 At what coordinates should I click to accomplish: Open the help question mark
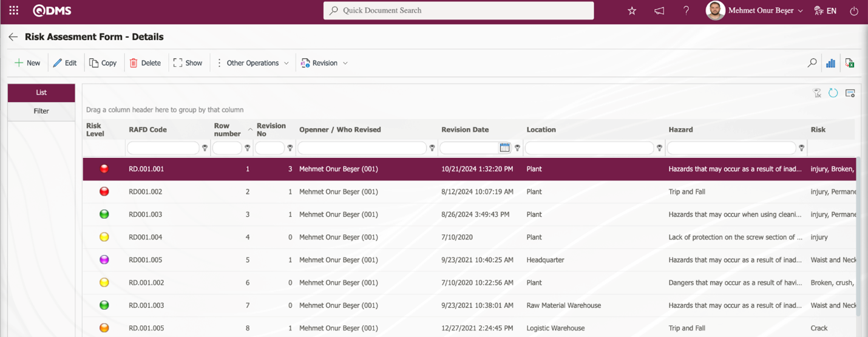[x=687, y=11]
